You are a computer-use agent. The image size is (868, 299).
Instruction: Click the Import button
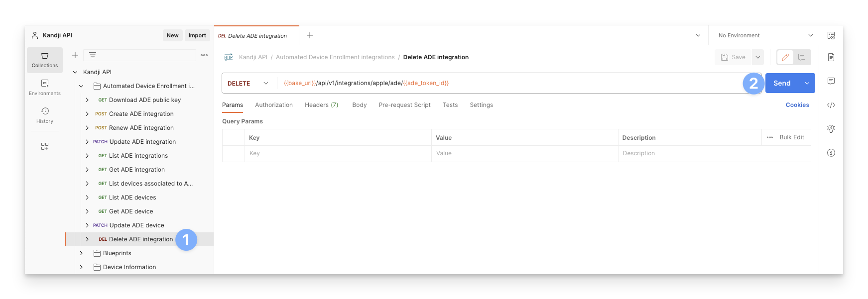[197, 35]
